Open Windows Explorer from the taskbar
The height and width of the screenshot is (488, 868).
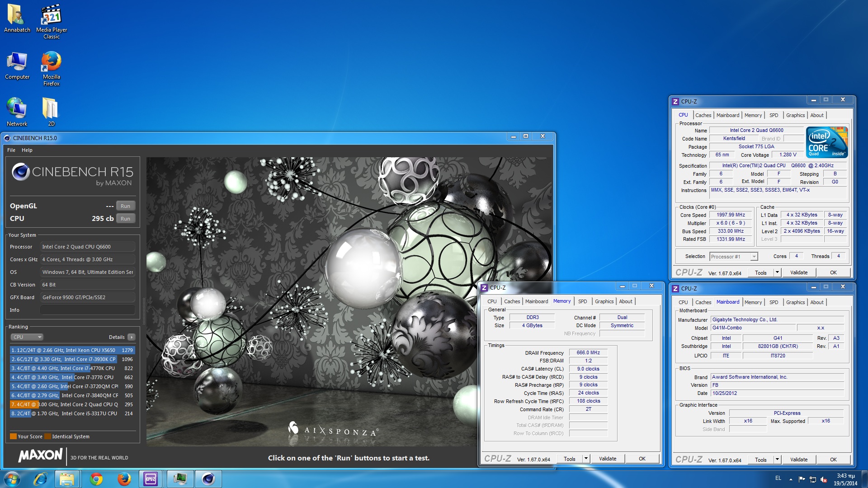67,479
